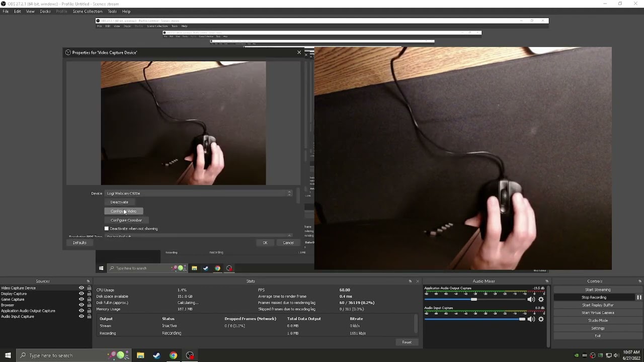
Task: Open File Explorer from the taskbar
Action: pos(140,355)
